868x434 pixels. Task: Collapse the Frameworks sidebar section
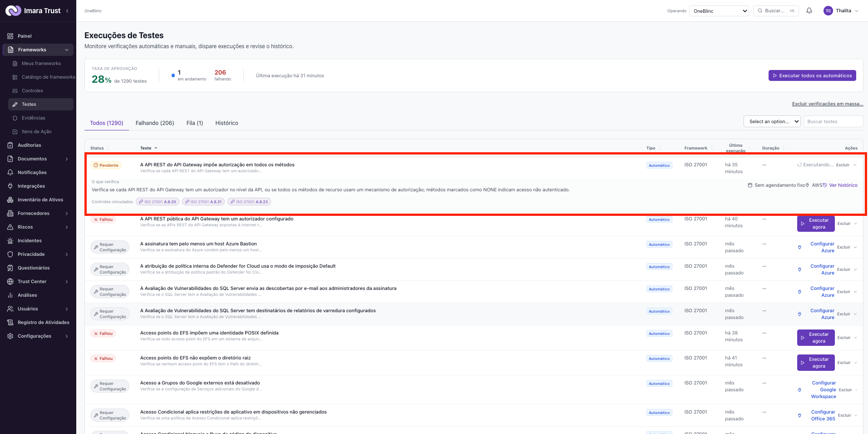(x=67, y=50)
